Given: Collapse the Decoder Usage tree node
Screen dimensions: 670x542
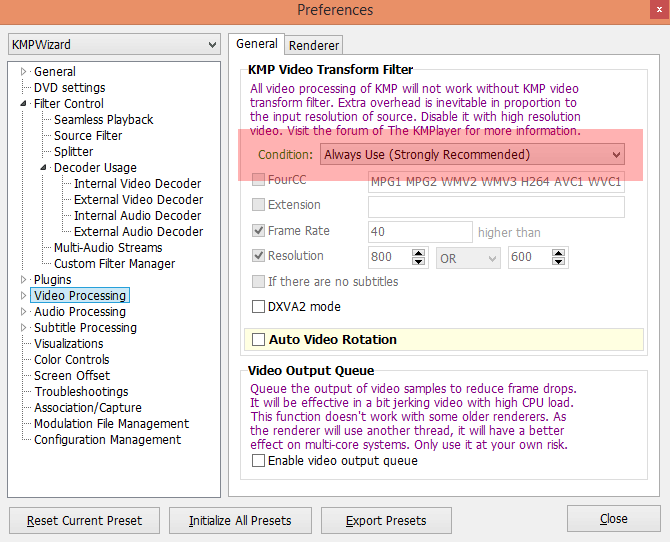Looking at the screenshot, I should pyautogui.click(x=44, y=168).
